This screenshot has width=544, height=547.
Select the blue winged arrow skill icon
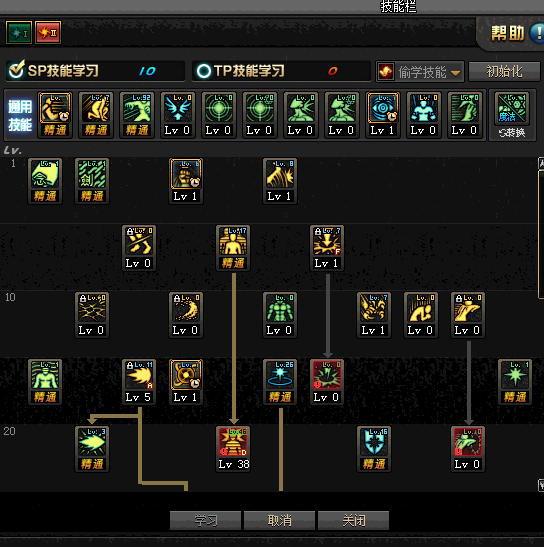tap(177, 108)
